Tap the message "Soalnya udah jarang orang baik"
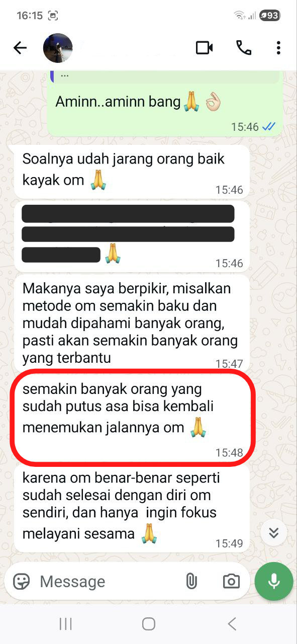 tap(131, 172)
